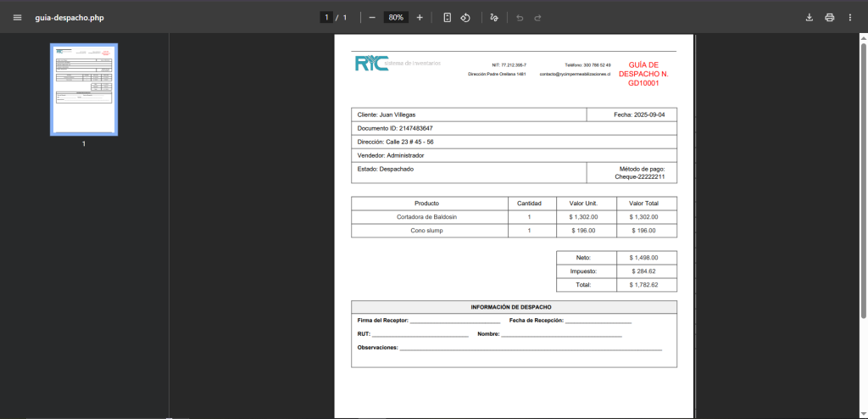The height and width of the screenshot is (419, 868).
Task: Click the guia-despacho.php document title
Action: 70,17
